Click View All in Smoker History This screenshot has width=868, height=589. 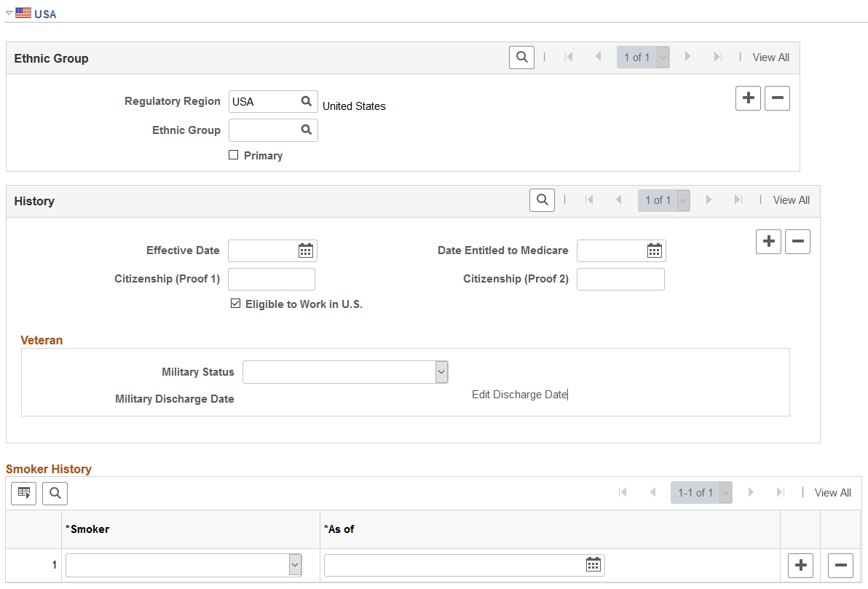pos(832,493)
